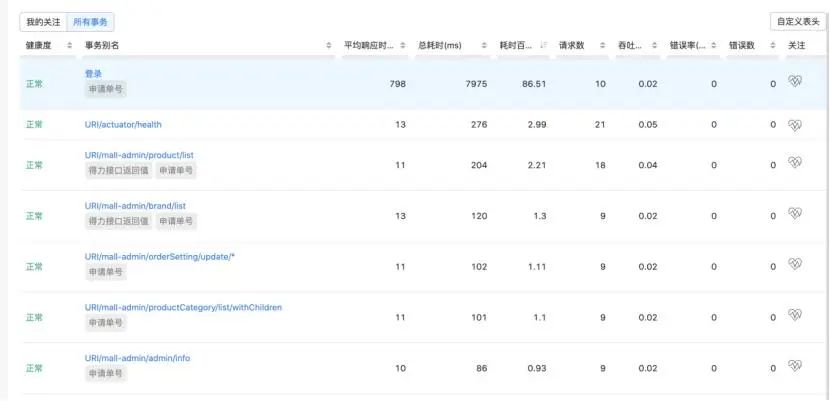
Task: Switch to 所有事务 tab
Action: coord(90,21)
